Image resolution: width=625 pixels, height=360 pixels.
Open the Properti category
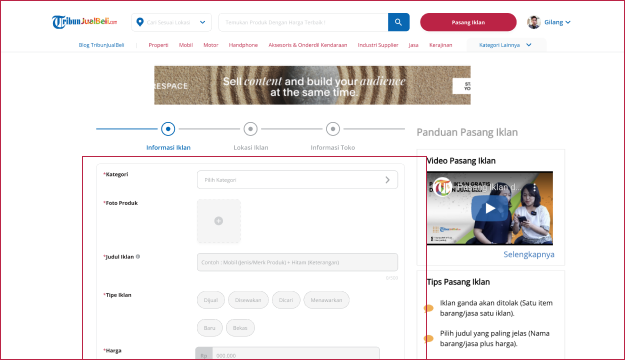tap(158, 45)
